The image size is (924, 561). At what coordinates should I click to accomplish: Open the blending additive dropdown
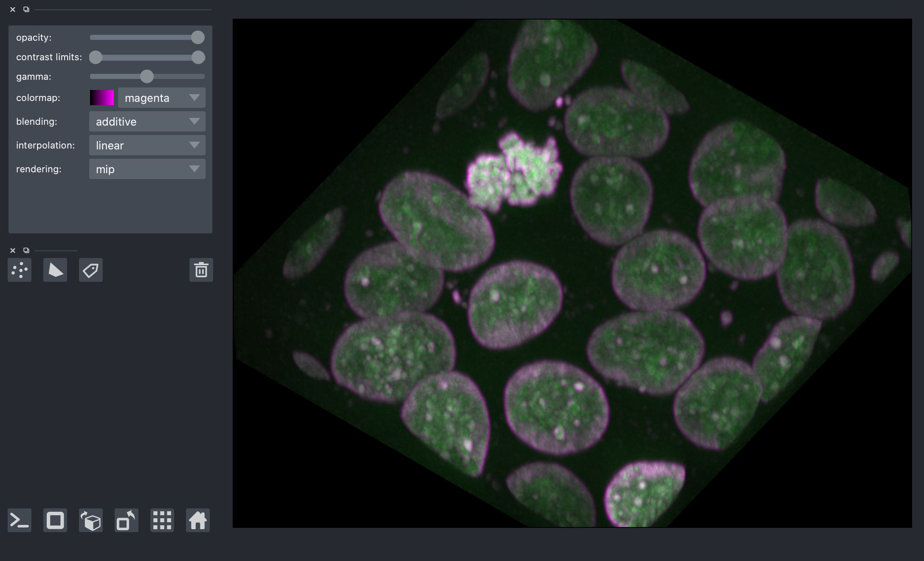pyautogui.click(x=147, y=121)
